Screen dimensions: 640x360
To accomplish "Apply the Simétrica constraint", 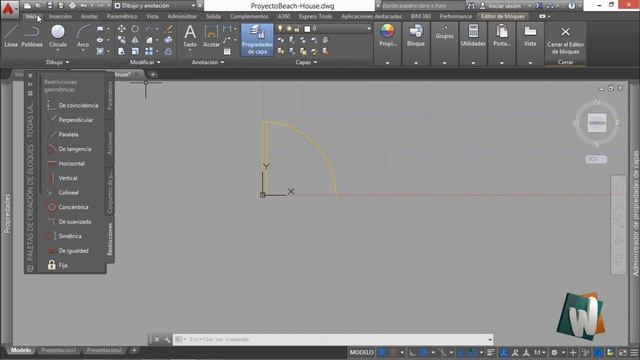I will point(65,236).
